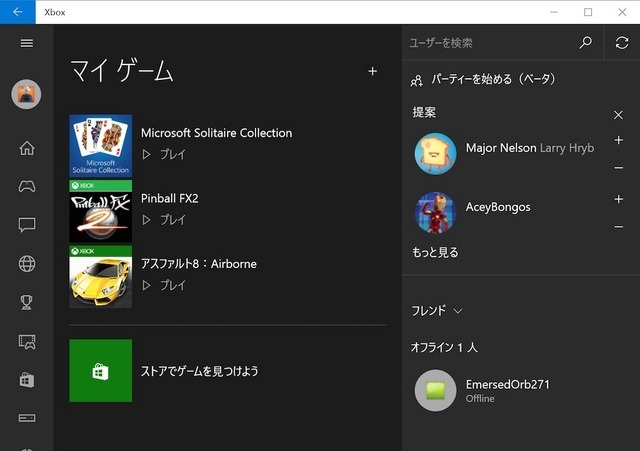Image resolution: width=640 pixels, height=451 pixels.
Task: Select 'Microsoft Solitaire Collection' title text
Action: click(216, 133)
